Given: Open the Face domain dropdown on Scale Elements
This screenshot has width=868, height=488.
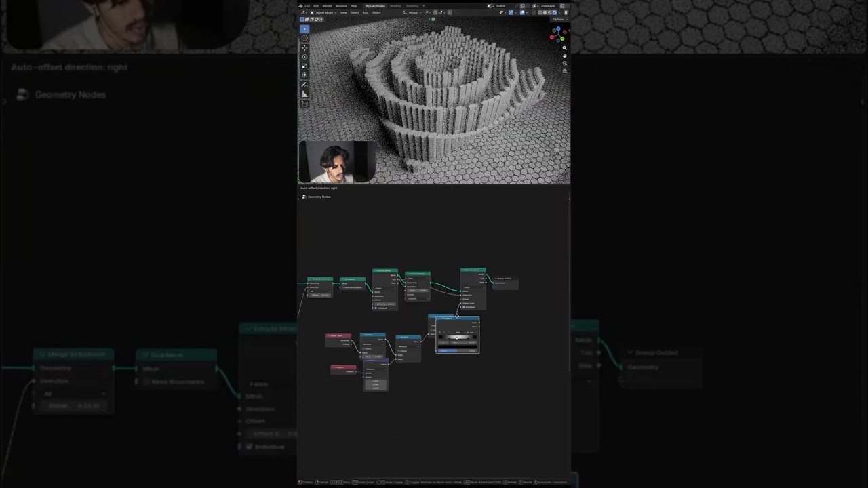Looking at the screenshot, I should [417, 278].
